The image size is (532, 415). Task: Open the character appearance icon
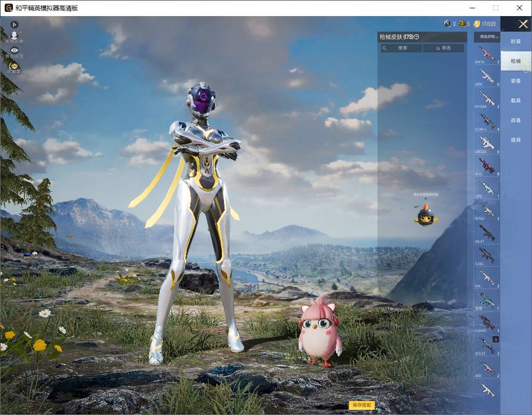coord(14,36)
